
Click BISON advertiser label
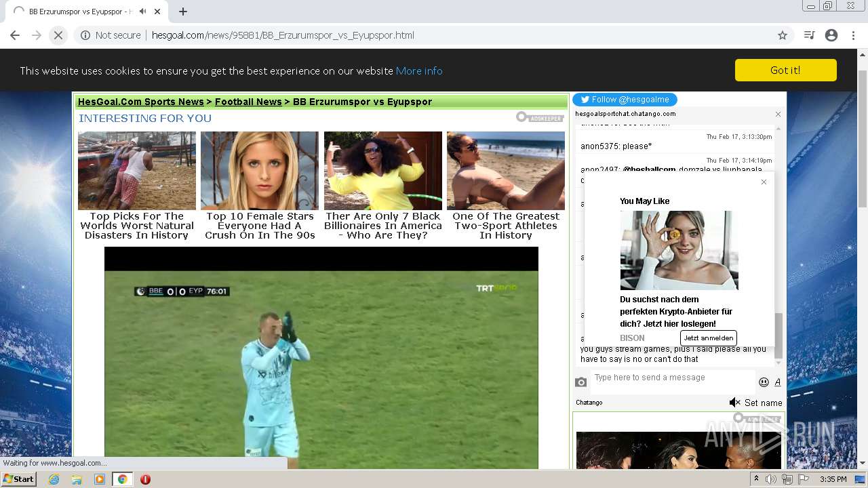click(x=632, y=338)
